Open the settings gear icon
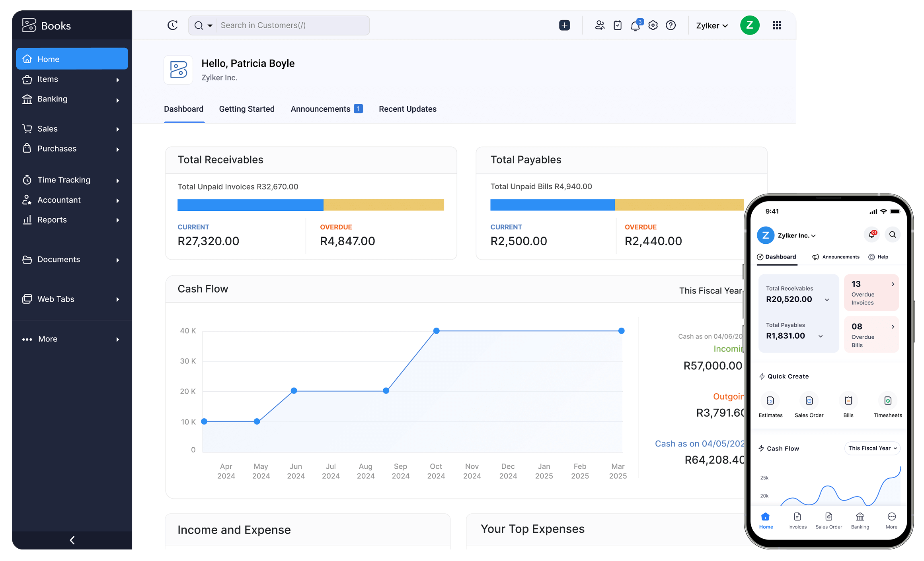The width and height of the screenshot is (924, 561). (x=653, y=25)
